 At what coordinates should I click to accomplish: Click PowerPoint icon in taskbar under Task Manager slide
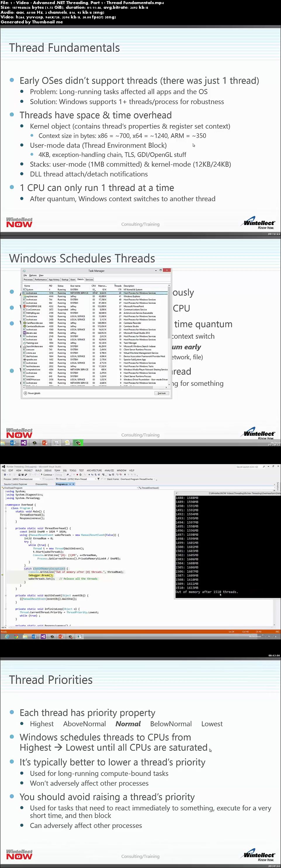point(45,443)
